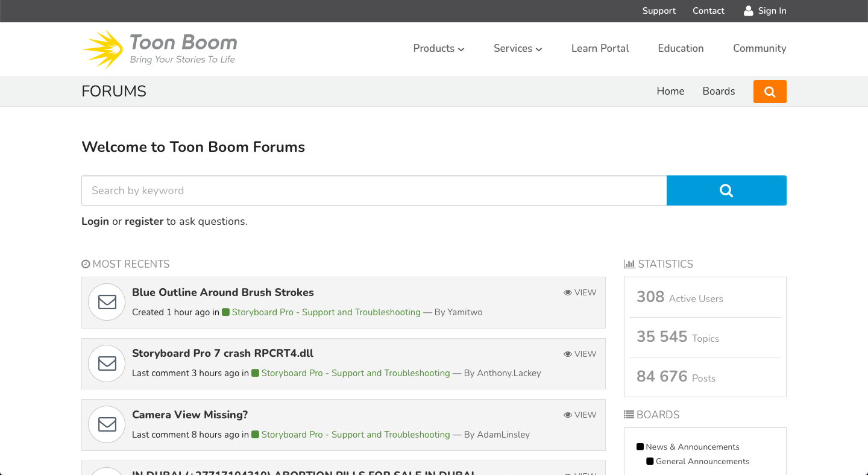Click envelope icon for Storyboard Pro 7 crash

[x=107, y=363]
